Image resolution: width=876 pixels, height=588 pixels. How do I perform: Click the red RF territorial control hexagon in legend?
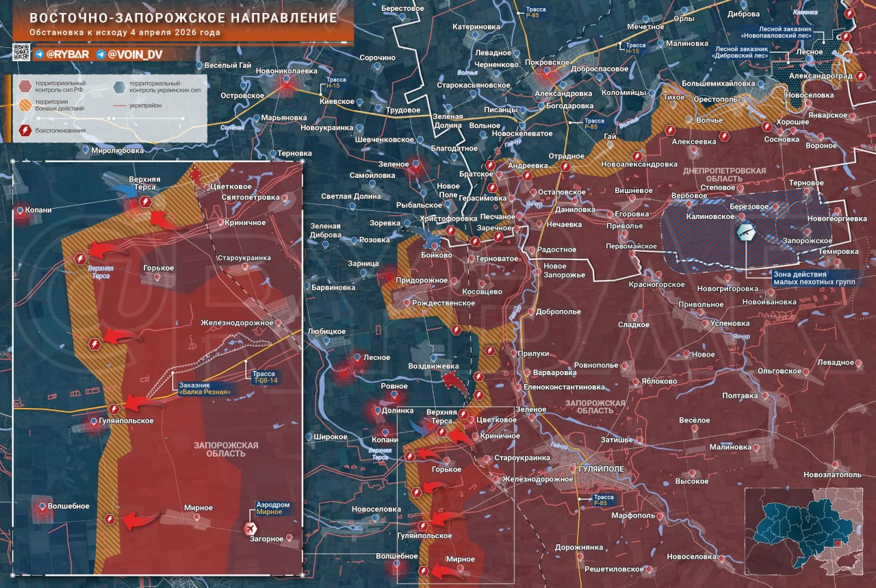(25, 87)
